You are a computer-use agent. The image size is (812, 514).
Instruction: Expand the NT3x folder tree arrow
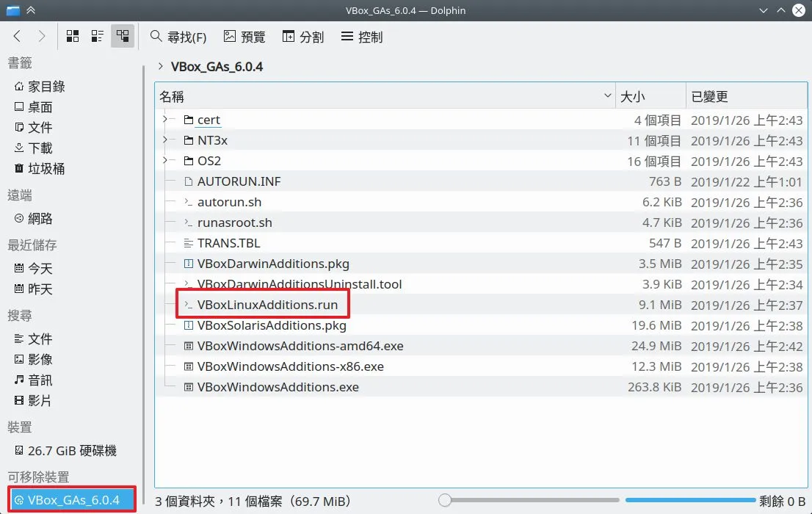point(165,140)
